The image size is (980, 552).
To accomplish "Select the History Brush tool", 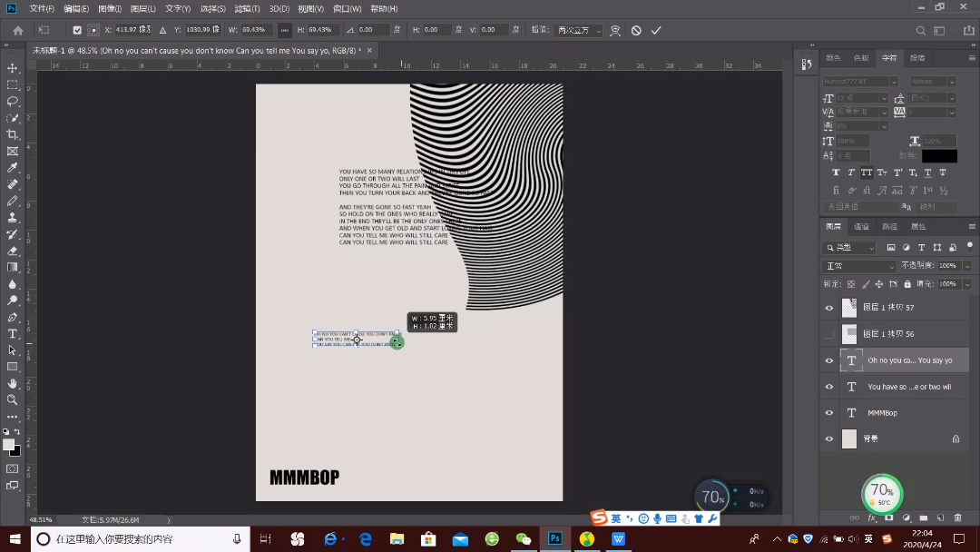I will pyautogui.click(x=13, y=234).
